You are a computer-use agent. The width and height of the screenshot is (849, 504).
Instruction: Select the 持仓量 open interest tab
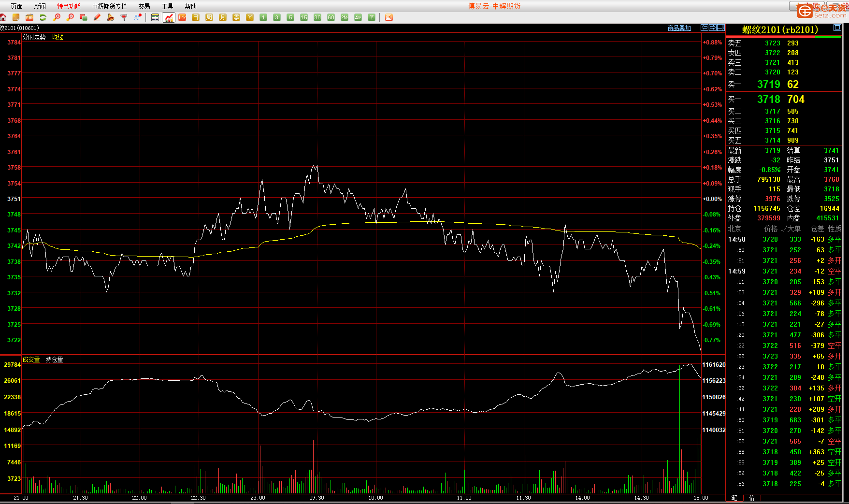55,360
